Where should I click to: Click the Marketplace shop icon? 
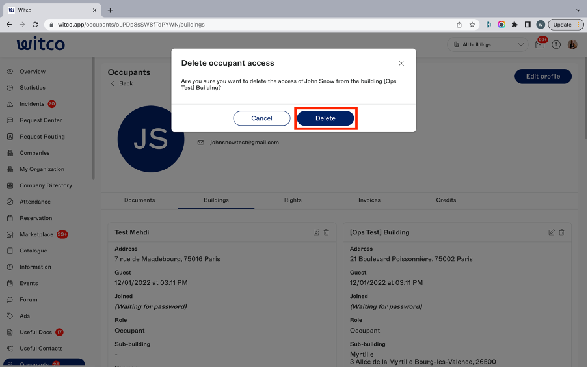(x=10, y=234)
